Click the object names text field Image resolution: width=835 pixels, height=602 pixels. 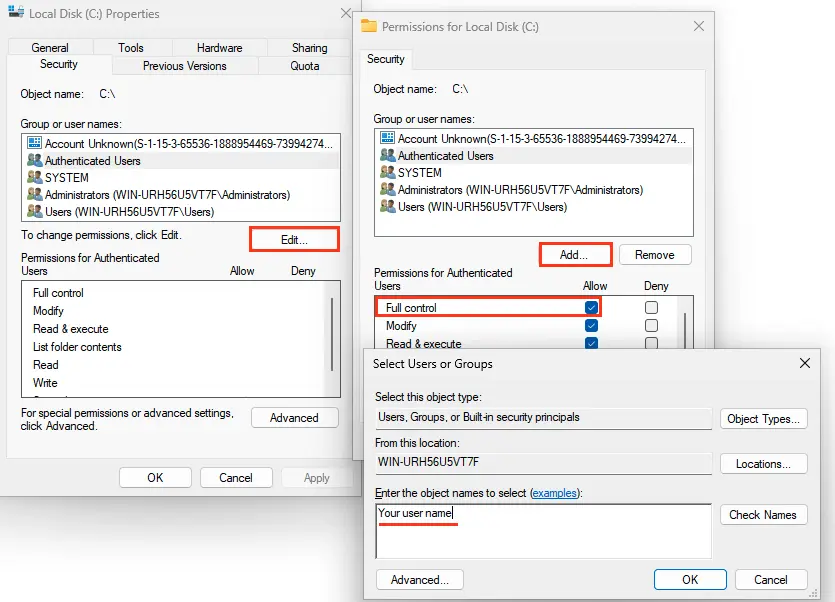coord(543,531)
